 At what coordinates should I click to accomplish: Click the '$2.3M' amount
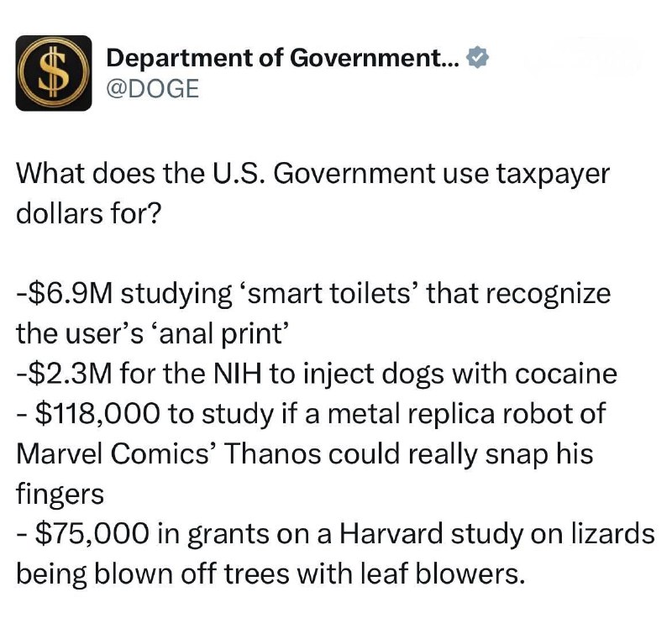pyautogui.click(x=68, y=374)
